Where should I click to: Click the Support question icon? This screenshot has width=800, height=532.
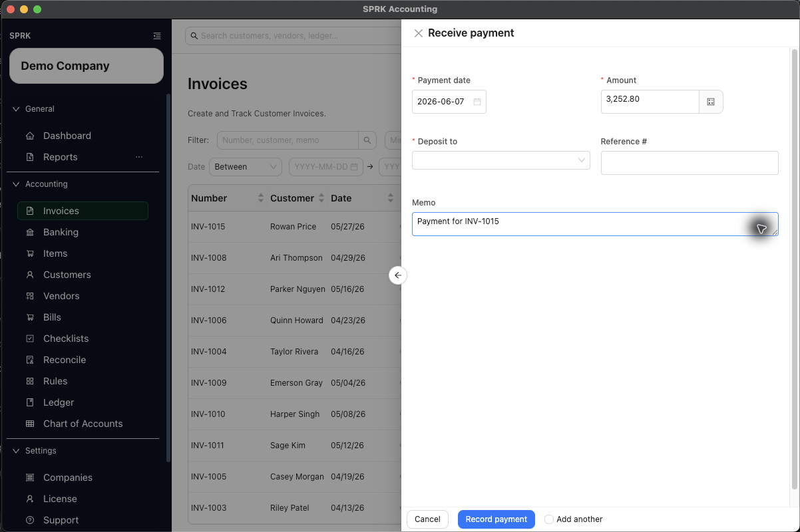pos(30,520)
